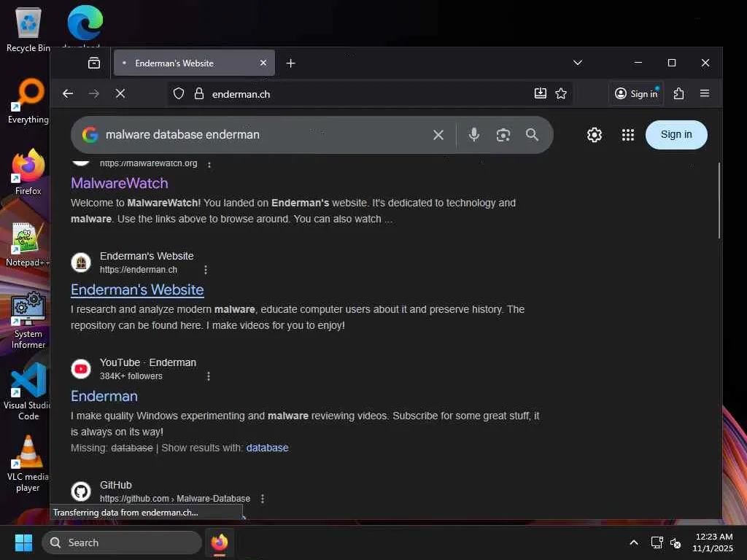Select the Everything desktop shortcut
This screenshot has height=560, width=747.
(x=28, y=101)
